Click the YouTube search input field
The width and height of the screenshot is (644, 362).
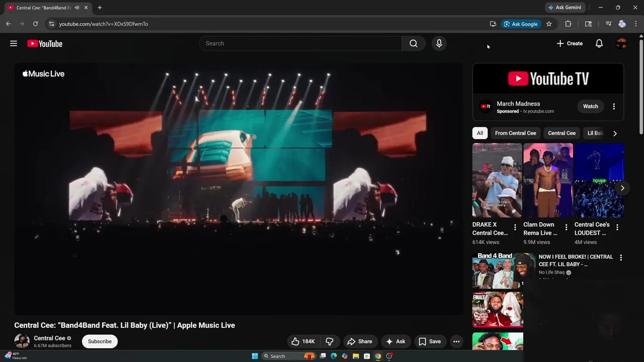[300, 44]
